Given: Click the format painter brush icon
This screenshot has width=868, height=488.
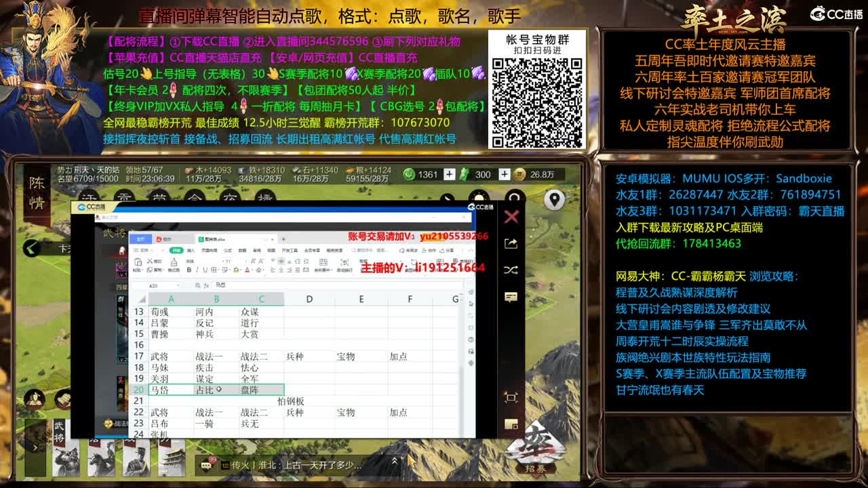Looking at the screenshot, I should pos(174,262).
